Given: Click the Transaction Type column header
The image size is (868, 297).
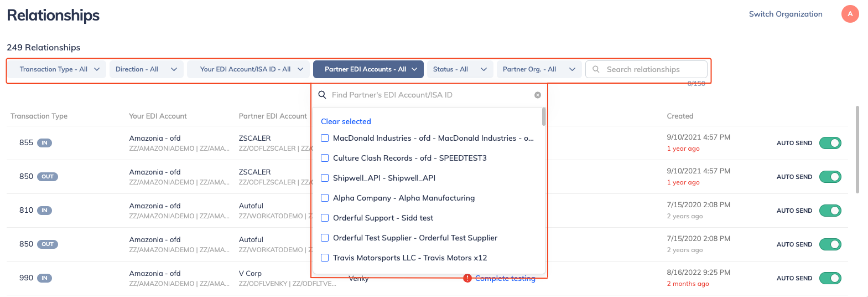Looking at the screenshot, I should tap(39, 116).
